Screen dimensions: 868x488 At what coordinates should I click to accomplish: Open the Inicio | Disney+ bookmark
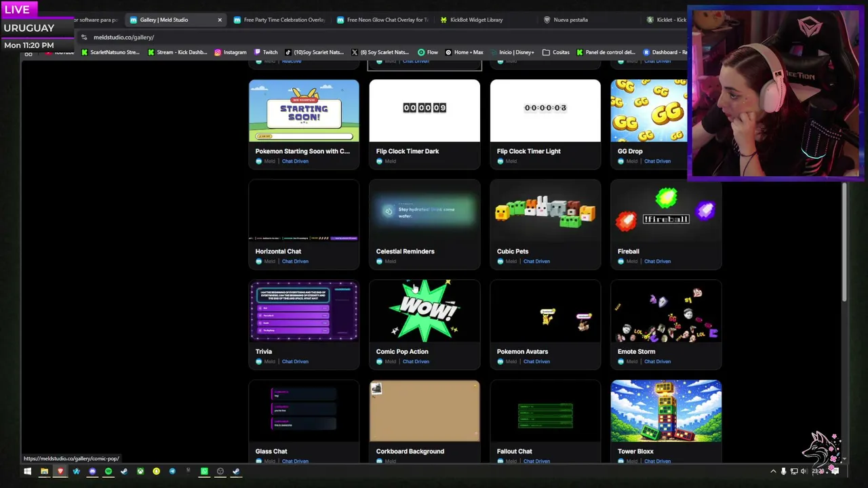[511, 52]
